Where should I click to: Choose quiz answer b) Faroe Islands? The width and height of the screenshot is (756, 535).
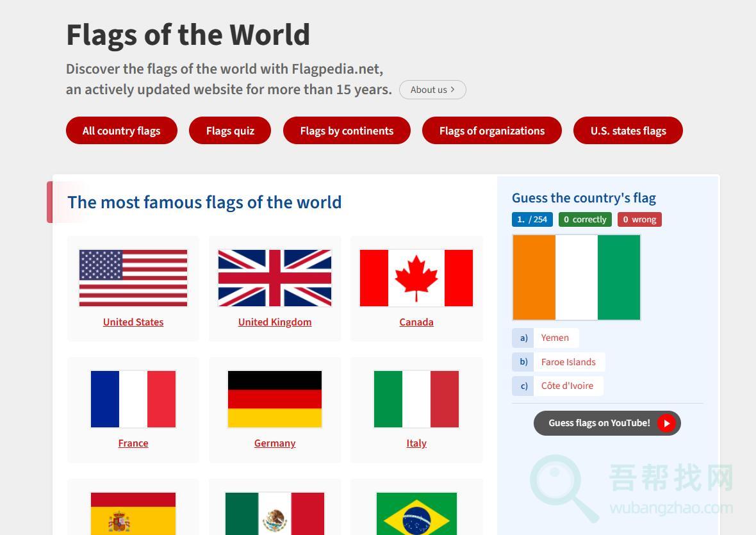click(568, 362)
